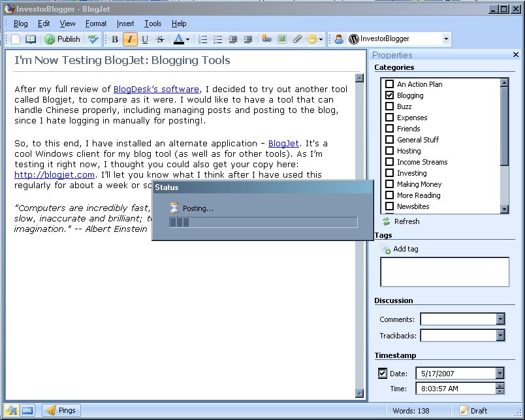Run the ABC spell check

pos(93,39)
